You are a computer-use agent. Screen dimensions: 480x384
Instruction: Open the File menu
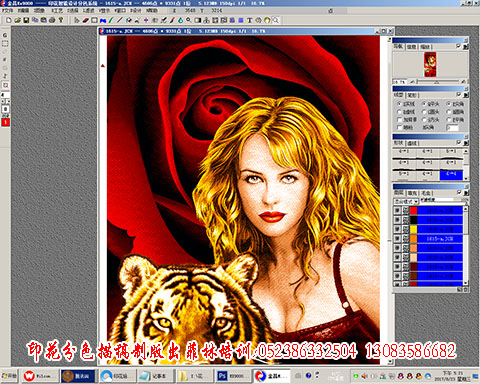7,11
